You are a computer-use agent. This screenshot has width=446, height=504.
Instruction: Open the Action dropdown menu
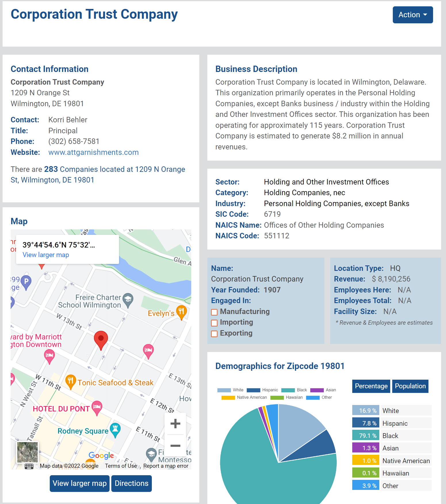point(413,15)
